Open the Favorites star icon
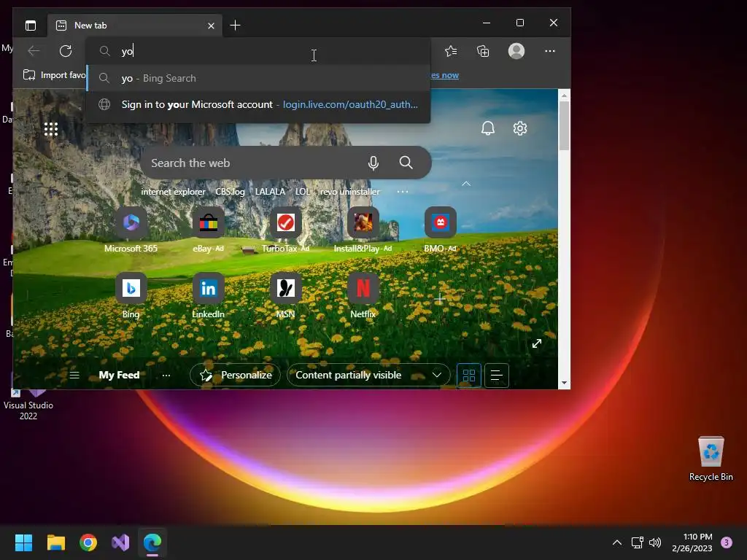Viewport: 747px width, 560px height. [x=451, y=51]
